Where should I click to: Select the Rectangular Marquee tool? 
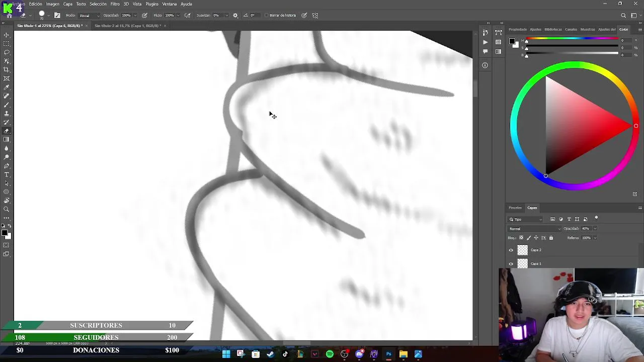click(7, 44)
